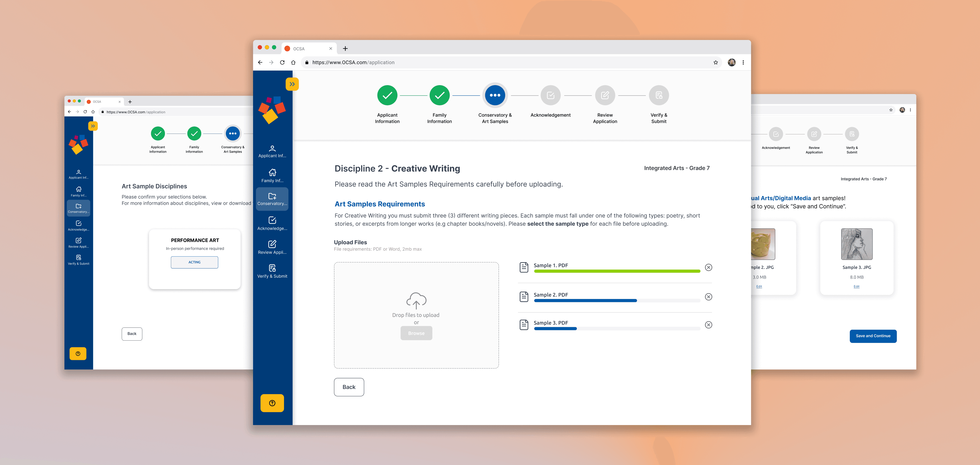Open Review Application sidebar icon in main window
Viewport: 980px width, 465px height.
(x=272, y=244)
